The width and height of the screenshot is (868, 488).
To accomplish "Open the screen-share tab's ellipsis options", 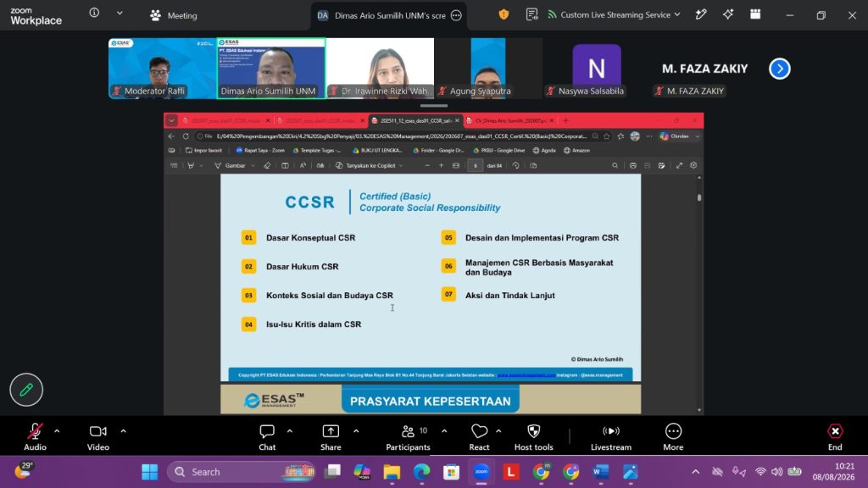I will click(x=456, y=15).
